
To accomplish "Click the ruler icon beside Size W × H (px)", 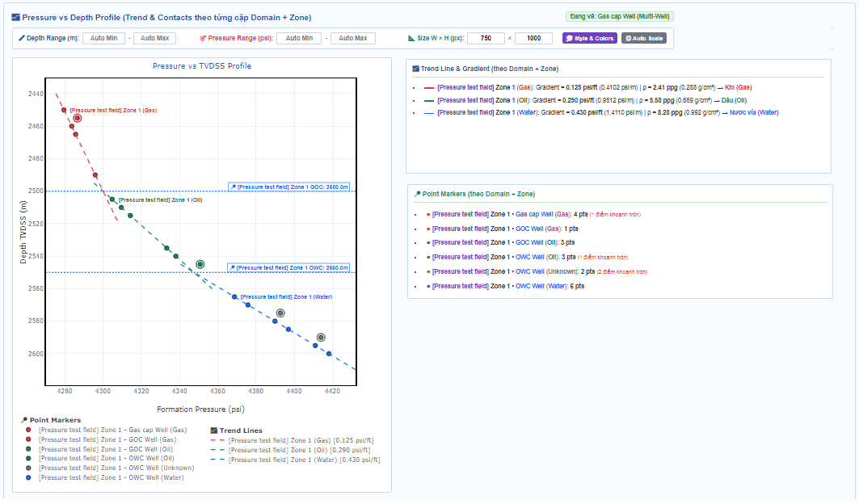I will pos(411,38).
